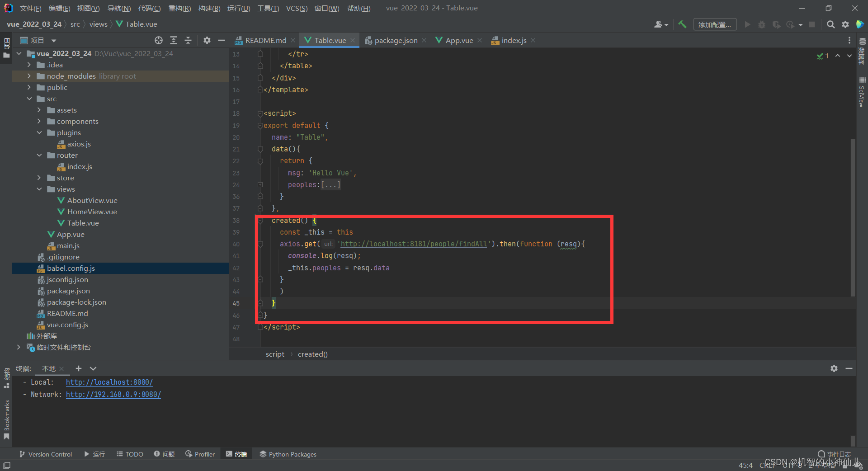Click the Select Opened File target icon
The image size is (868, 471).
point(159,40)
